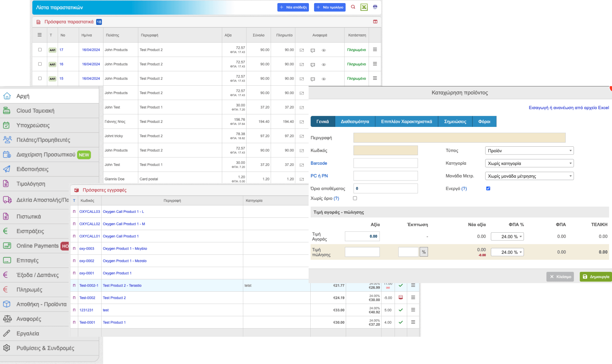
Task: Uncheck the Ενεργό checkbox in product form
Action: (488, 188)
